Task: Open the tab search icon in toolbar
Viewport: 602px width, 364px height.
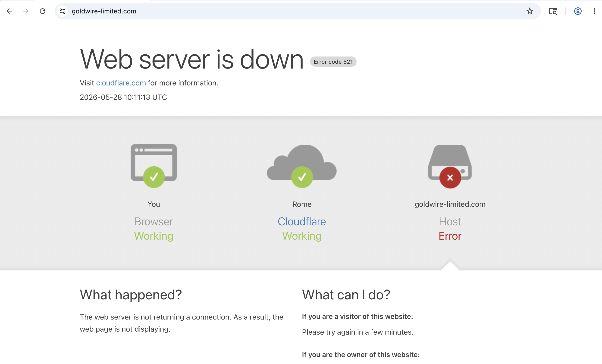Action: coord(553,11)
